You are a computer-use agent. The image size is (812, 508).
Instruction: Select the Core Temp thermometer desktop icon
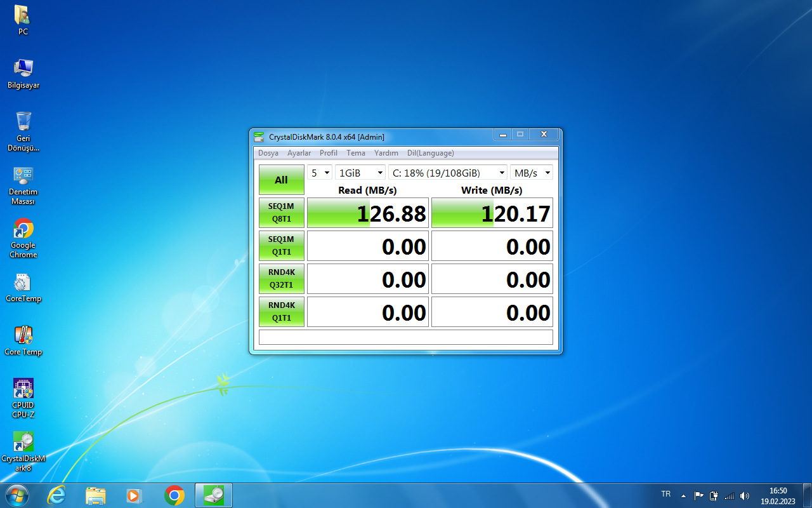click(23, 341)
